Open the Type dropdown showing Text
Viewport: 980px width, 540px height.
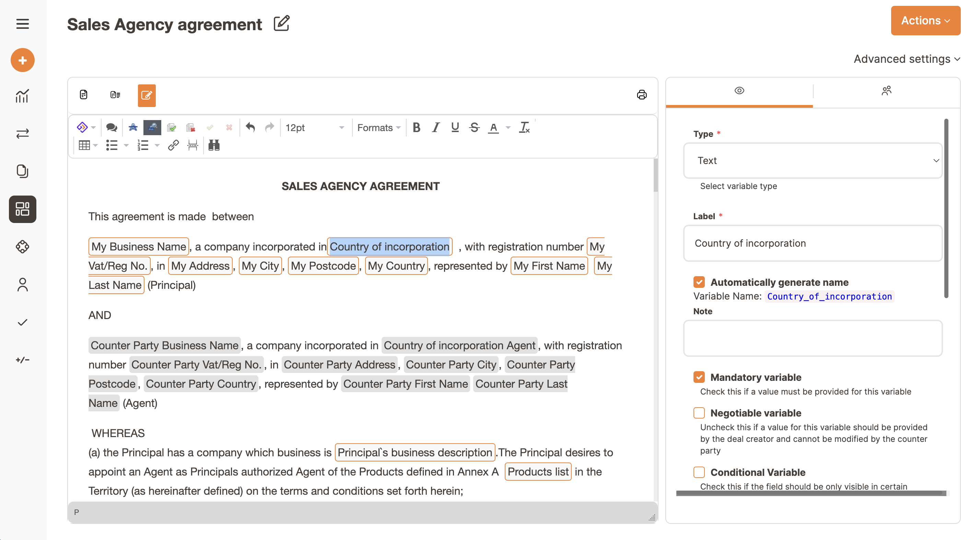pos(813,161)
